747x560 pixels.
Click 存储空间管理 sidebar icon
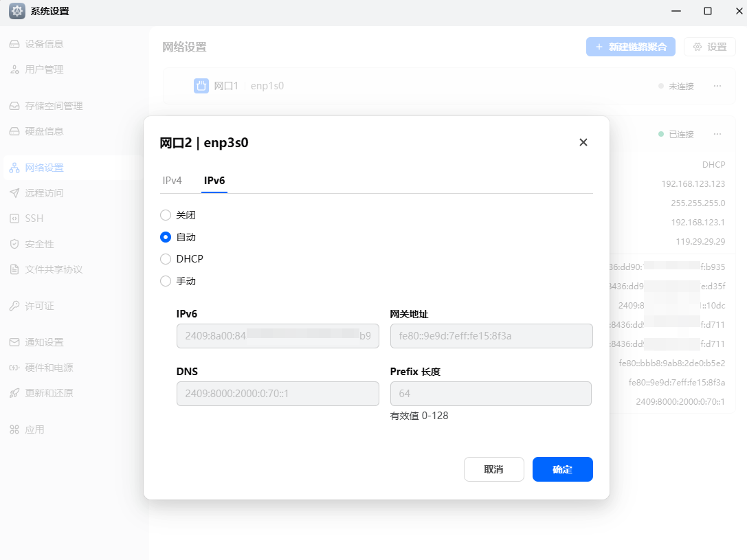click(14, 106)
